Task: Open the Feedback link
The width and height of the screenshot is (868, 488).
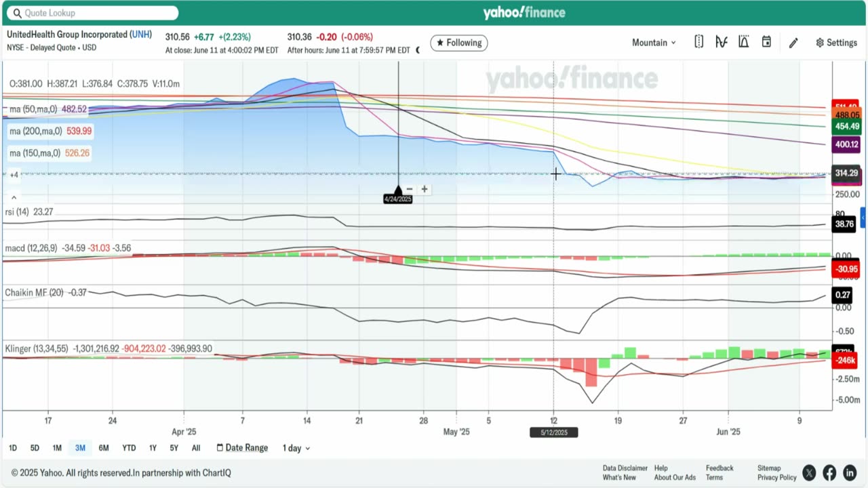Action: pos(719,468)
